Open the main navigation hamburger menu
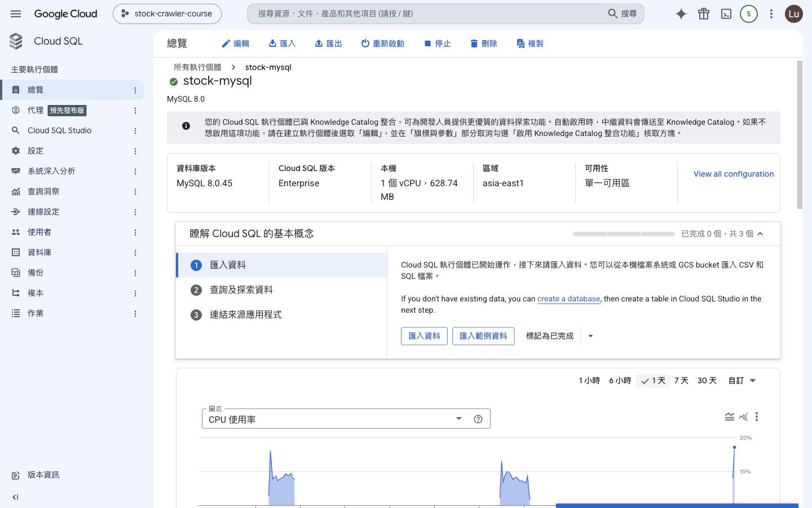This screenshot has width=812, height=508. (16, 14)
